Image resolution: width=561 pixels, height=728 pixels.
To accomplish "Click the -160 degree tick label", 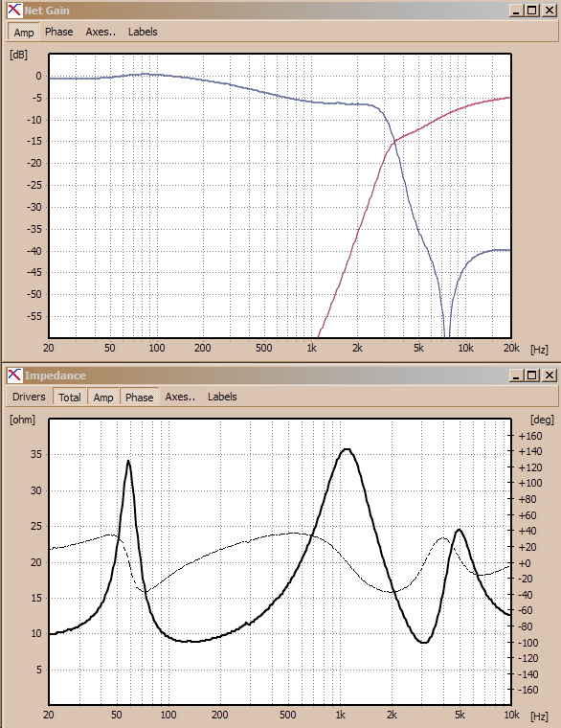I will point(528,690).
